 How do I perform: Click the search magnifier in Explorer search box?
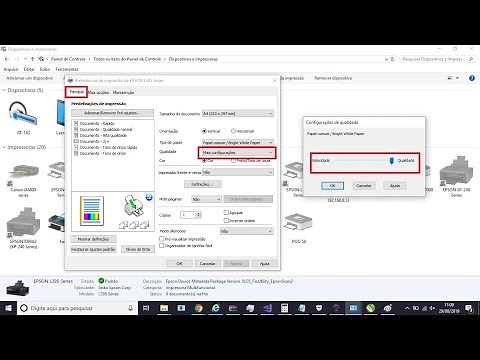click(x=471, y=59)
